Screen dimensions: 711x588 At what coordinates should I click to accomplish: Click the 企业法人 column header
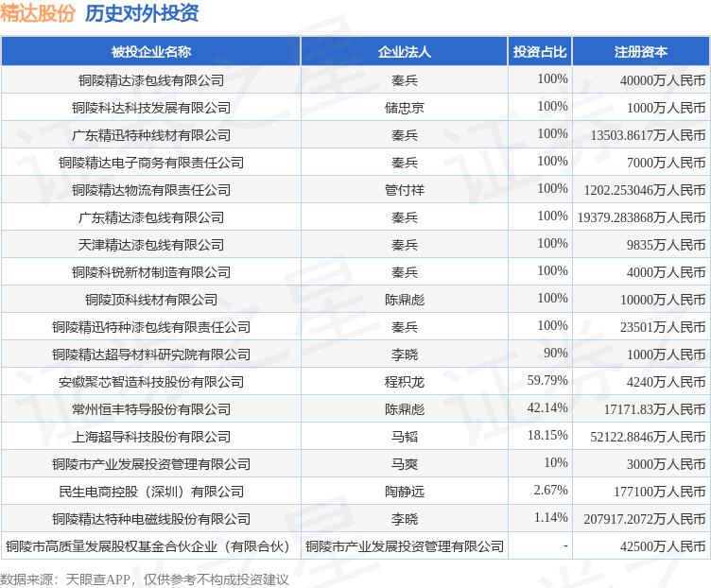[404, 52]
